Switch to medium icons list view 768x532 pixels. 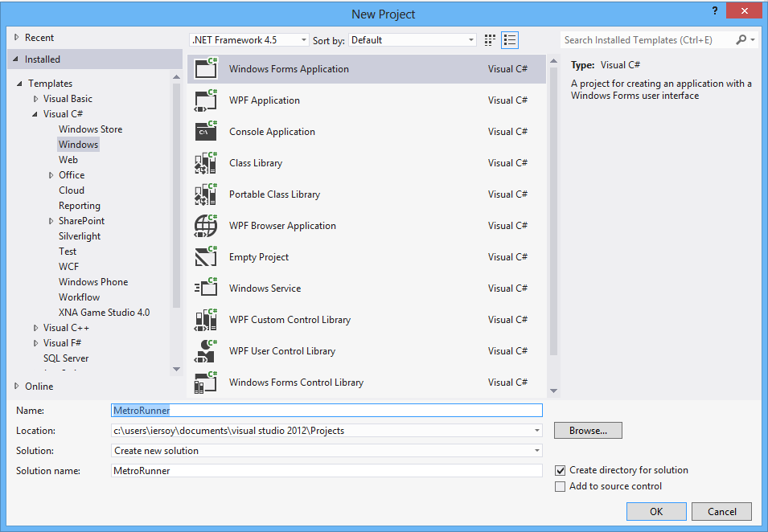coord(509,40)
